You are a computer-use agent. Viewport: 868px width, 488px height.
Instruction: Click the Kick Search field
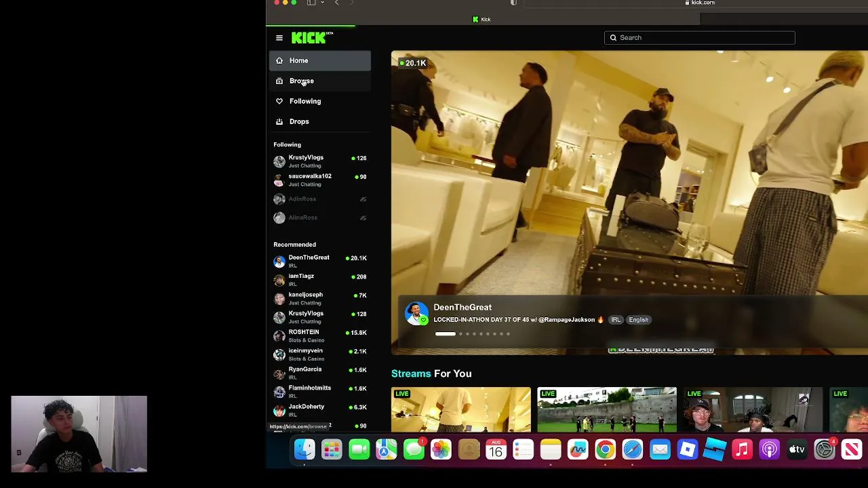pyautogui.click(x=699, y=38)
